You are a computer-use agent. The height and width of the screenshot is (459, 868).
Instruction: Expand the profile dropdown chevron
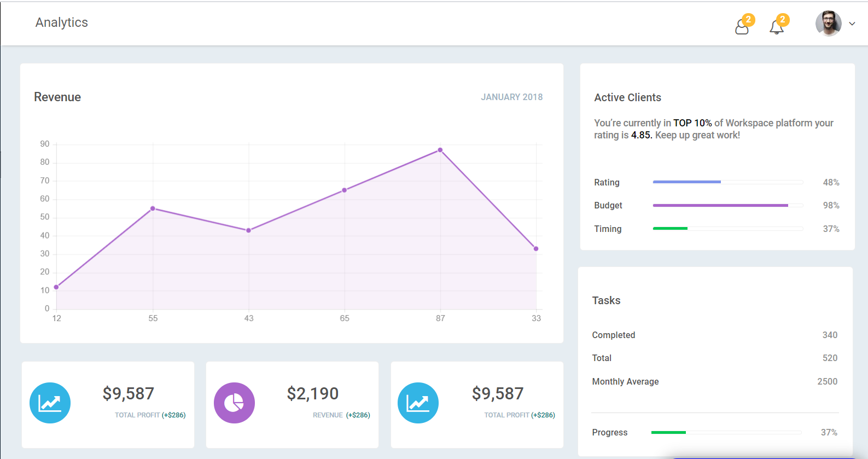[x=852, y=24]
